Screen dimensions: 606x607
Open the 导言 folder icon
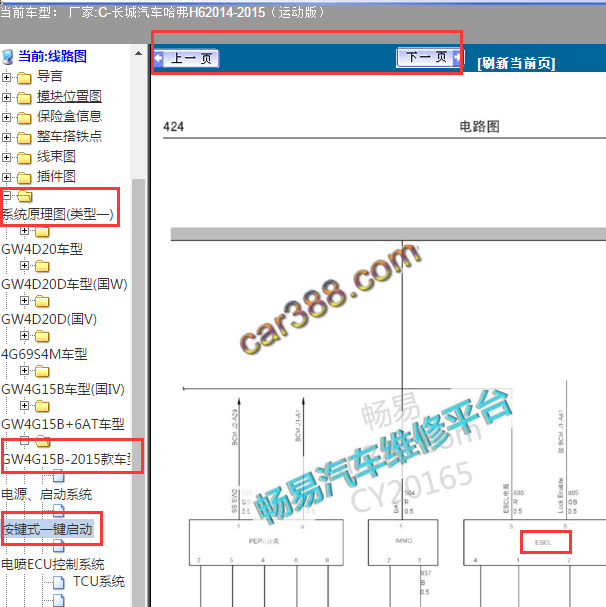(24, 78)
